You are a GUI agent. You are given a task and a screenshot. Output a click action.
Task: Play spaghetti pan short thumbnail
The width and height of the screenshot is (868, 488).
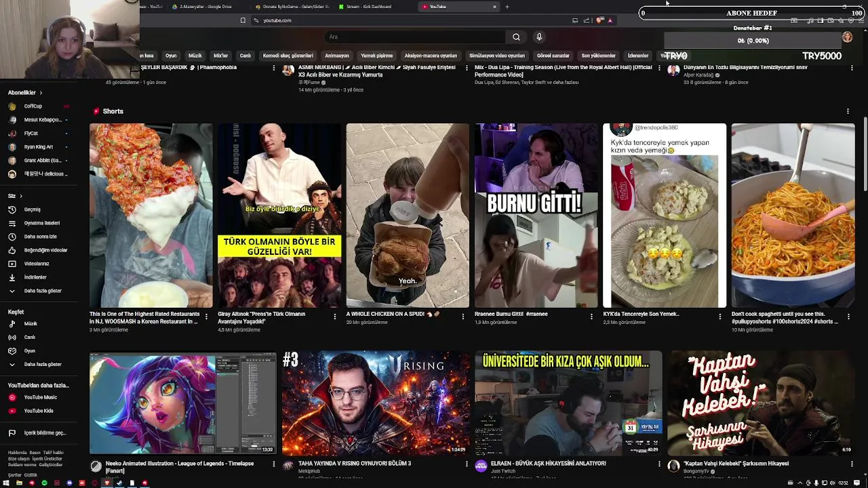pyautogui.click(x=793, y=216)
